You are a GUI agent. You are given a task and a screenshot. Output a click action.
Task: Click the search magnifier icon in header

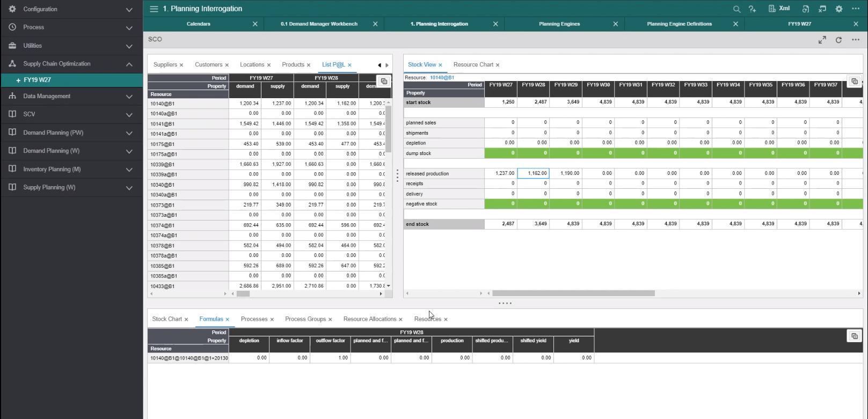pyautogui.click(x=736, y=9)
